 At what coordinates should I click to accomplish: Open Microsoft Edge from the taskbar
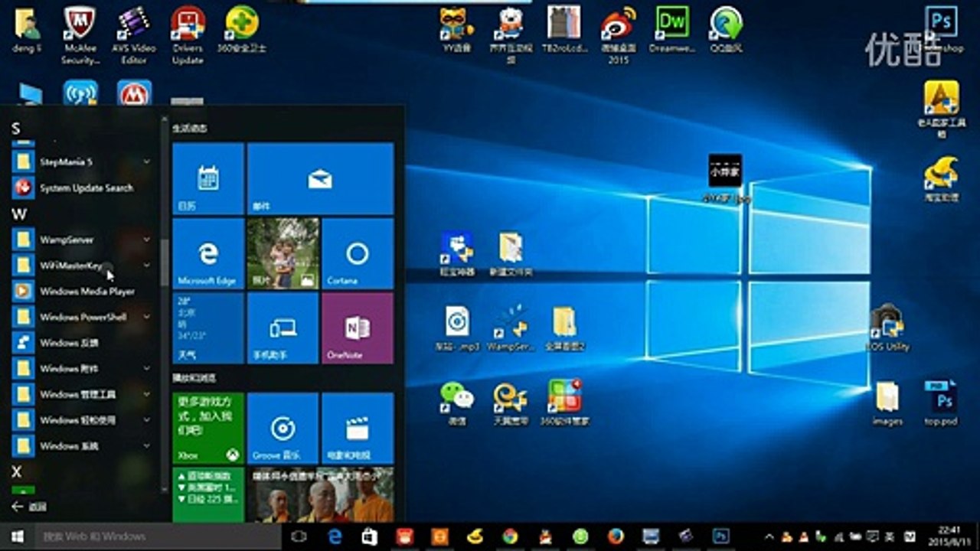pos(335,536)
